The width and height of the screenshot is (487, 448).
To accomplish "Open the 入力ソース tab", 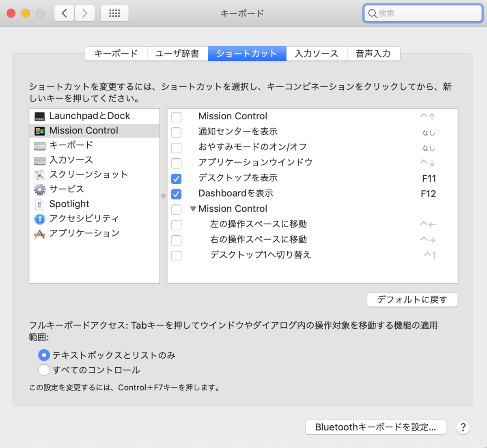I will [317, 54].
